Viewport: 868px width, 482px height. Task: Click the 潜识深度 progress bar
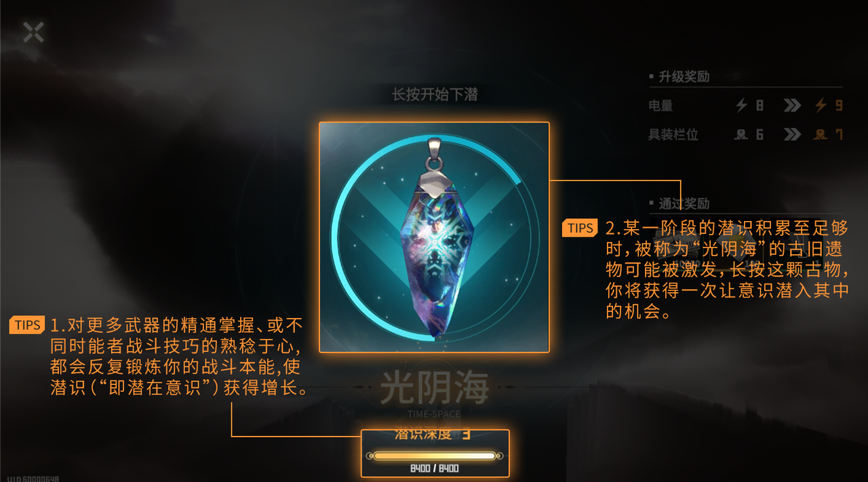tap(435, 456)
